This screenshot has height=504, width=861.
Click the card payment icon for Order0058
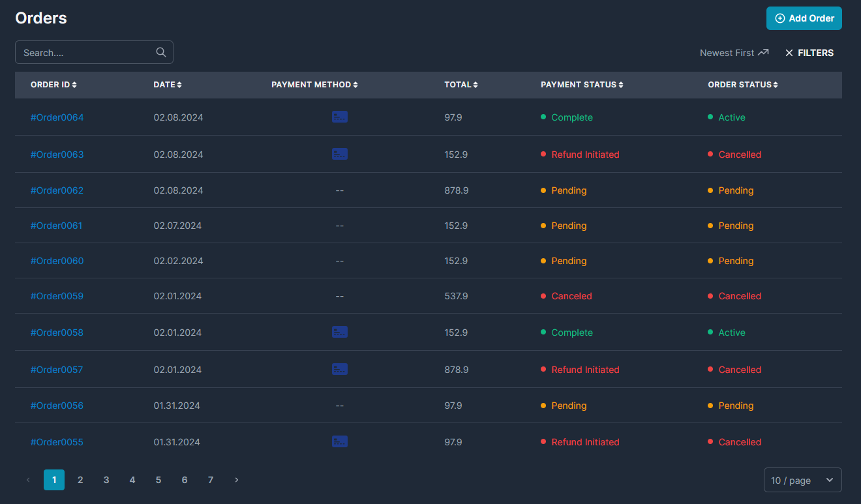pyautogui.click(x=339, y=333)
